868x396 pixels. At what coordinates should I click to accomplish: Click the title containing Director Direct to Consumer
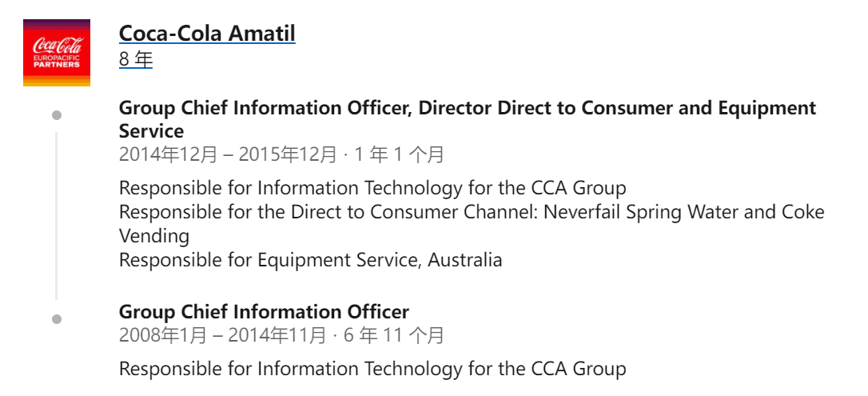point(468,119)
